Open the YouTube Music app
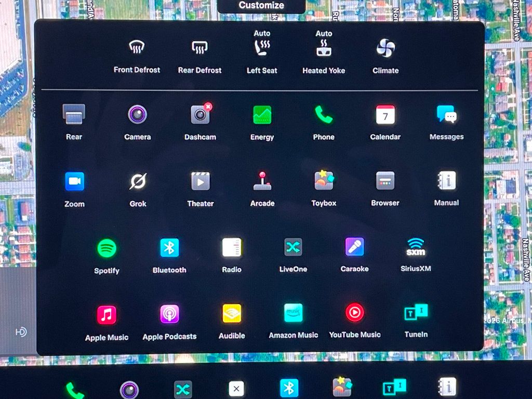Viewport: 532px width, 399px height. (x=354, y=313)
